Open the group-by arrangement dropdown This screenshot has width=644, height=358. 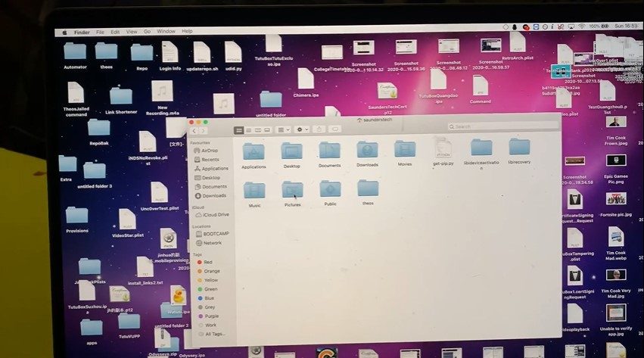284,129
